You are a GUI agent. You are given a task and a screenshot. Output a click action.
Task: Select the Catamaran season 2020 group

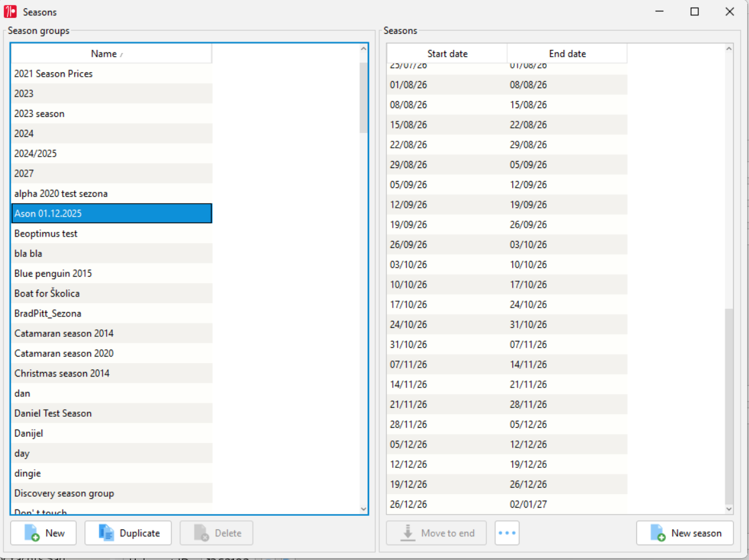pos(111,354)
